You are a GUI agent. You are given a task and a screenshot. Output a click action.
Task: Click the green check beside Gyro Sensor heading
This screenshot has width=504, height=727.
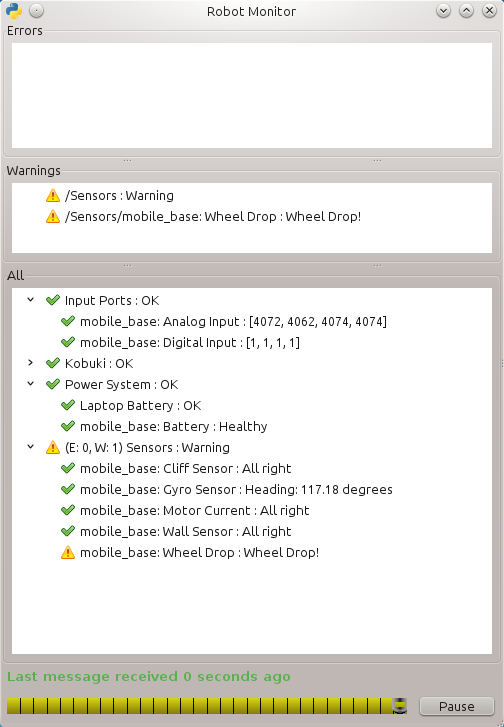tap(68, 489)
